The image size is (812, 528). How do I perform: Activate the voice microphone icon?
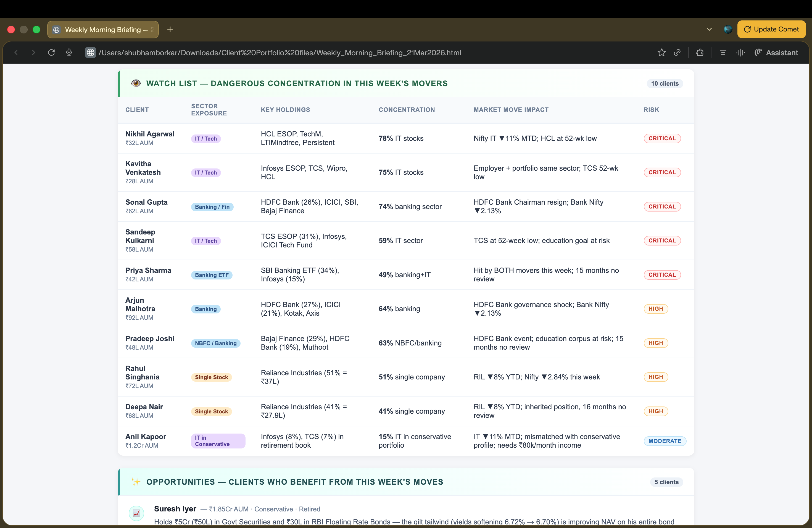(x=69, y=52)
